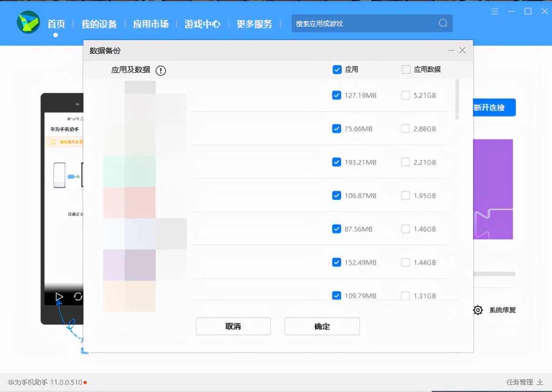Open the search with magnifier icon
Viewport: 552px width, 392px height.
[x=443, y=23]
